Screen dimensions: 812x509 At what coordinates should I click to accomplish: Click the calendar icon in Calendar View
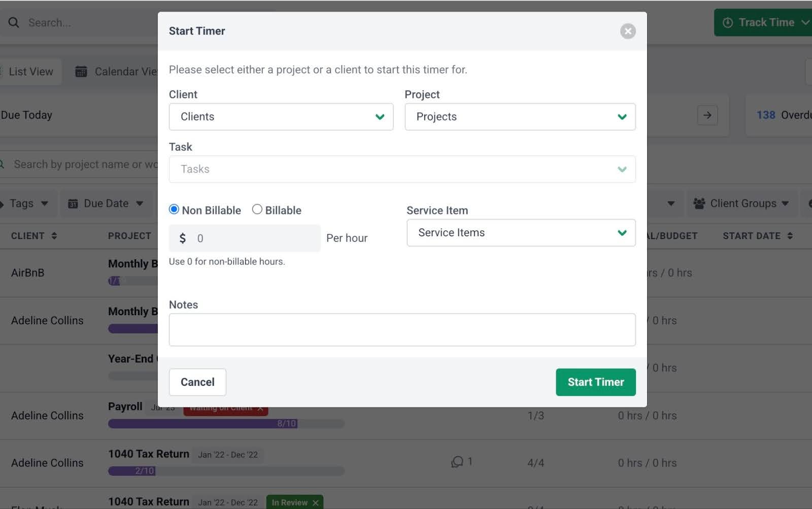pos(81,72)
